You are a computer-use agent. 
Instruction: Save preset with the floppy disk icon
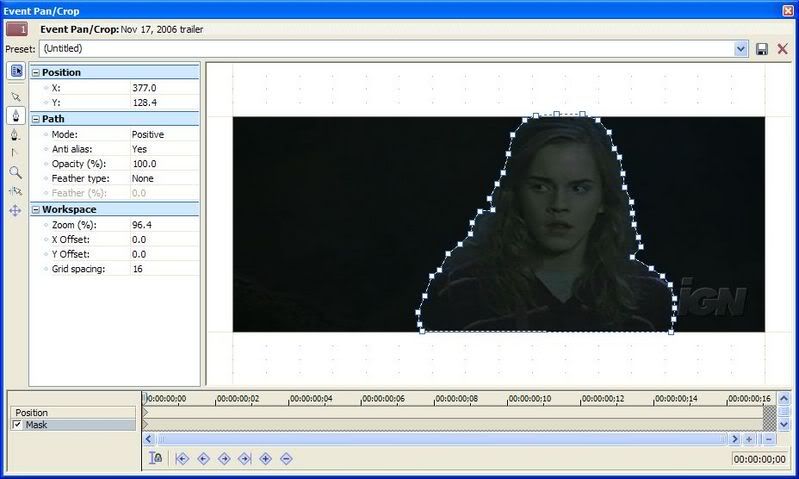coord(762,49)
